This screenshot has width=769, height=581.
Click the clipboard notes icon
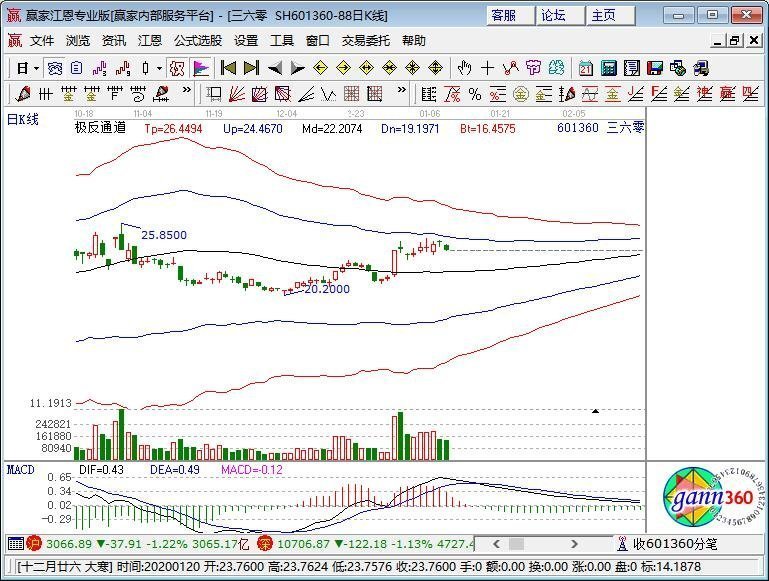coord(77,68)
